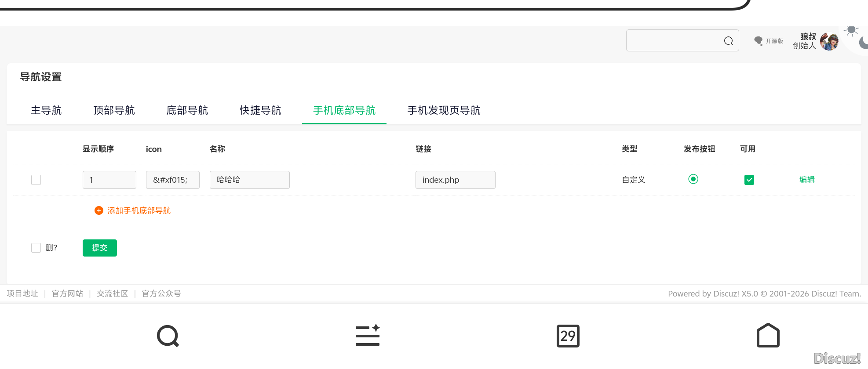Open the 项目地址 footer link
The image size is (868, 369).
[22, 293]
